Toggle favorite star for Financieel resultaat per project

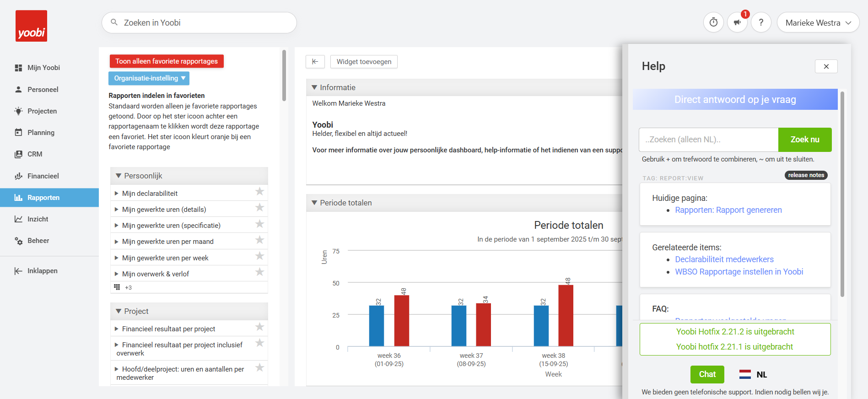pyautogui.click(x=259, y=327)
